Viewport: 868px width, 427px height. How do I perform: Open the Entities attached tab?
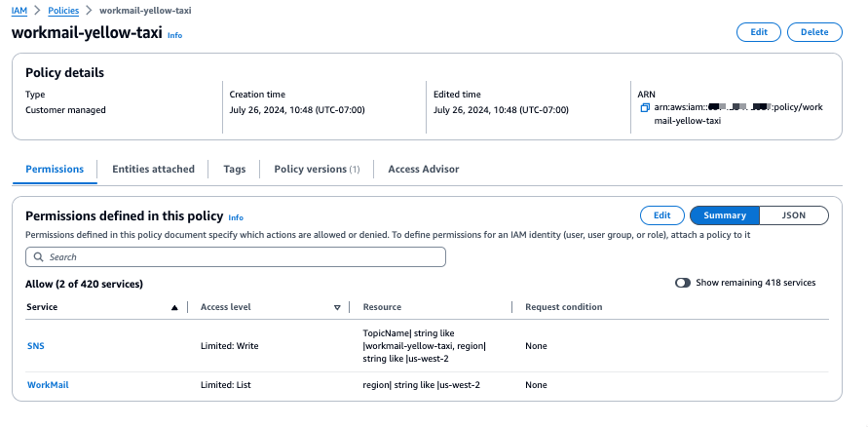(153, 169)
